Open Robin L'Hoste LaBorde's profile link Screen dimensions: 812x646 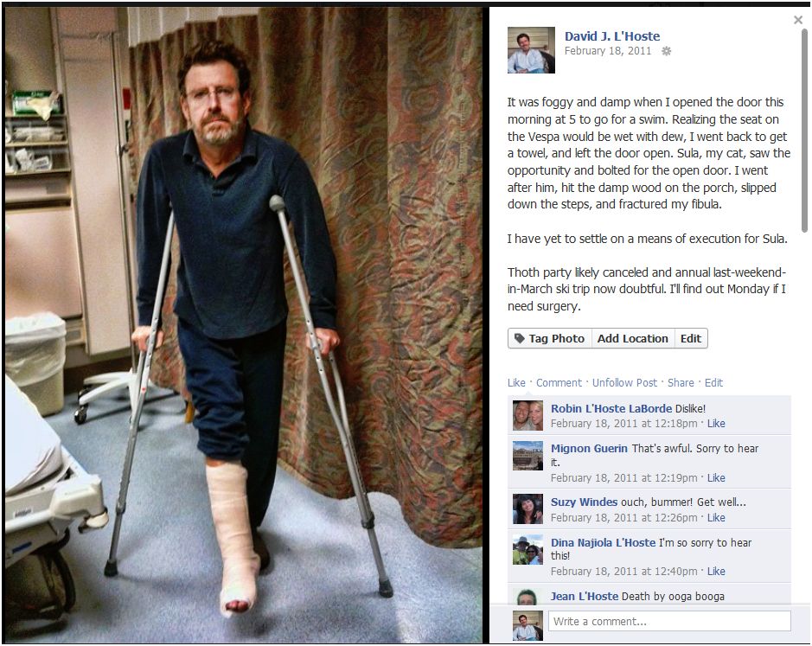(x=611, y=408)
